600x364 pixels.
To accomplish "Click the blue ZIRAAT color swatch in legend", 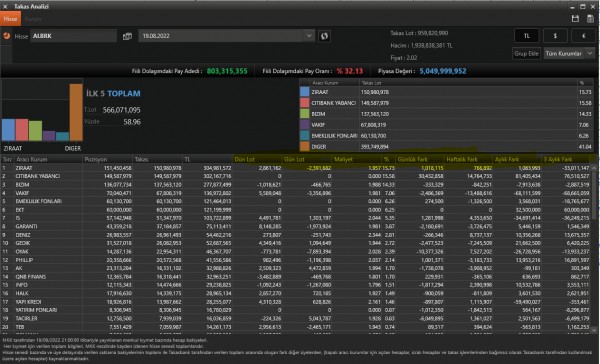I will (x=305, y=92).
